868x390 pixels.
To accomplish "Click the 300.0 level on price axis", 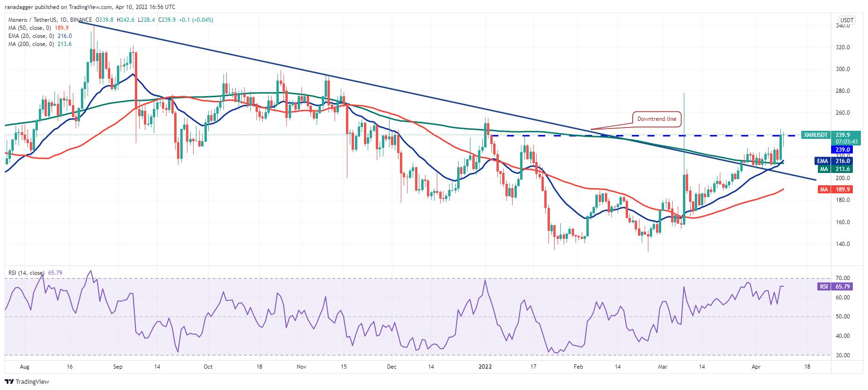I will 842,69.
